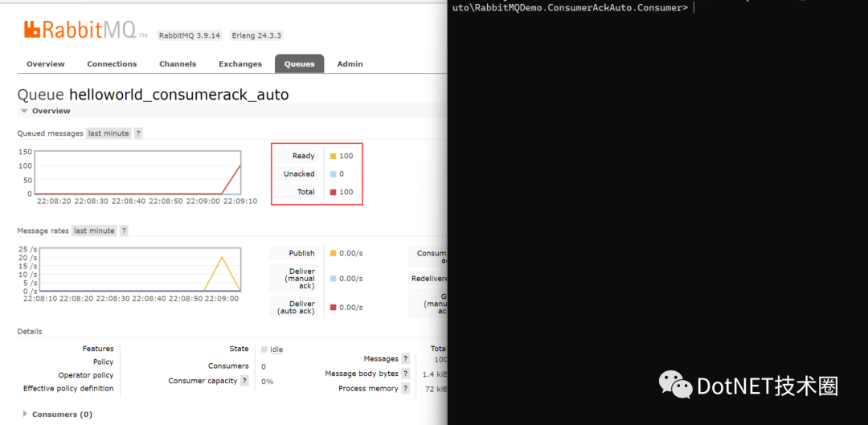Image resolution: width=868 pixels, height=425 pixels.
Task: Click the Ready yellow color swatch
Action: click(334, 156)
